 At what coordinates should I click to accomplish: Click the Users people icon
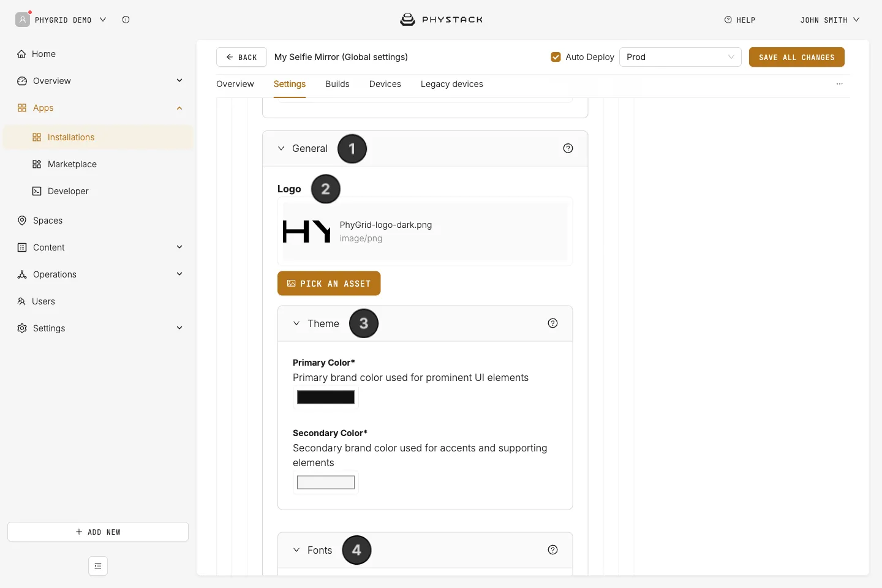click(21, 301)
